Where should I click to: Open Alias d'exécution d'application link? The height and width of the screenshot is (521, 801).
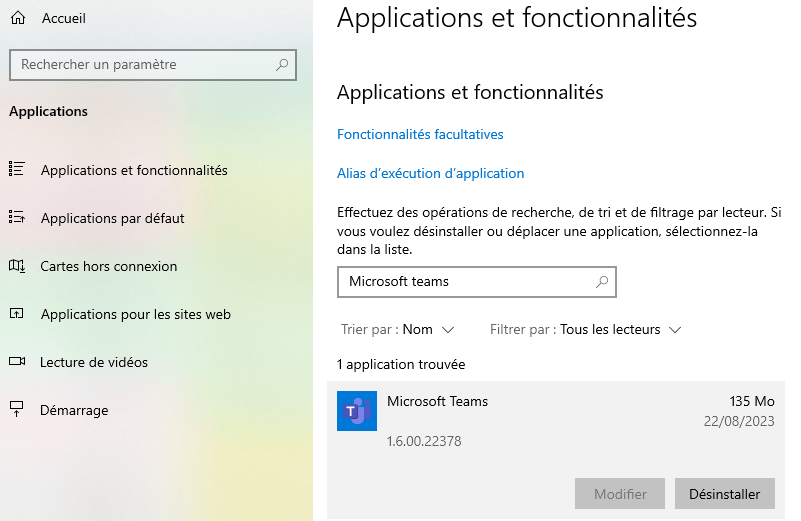click(430, 173)
